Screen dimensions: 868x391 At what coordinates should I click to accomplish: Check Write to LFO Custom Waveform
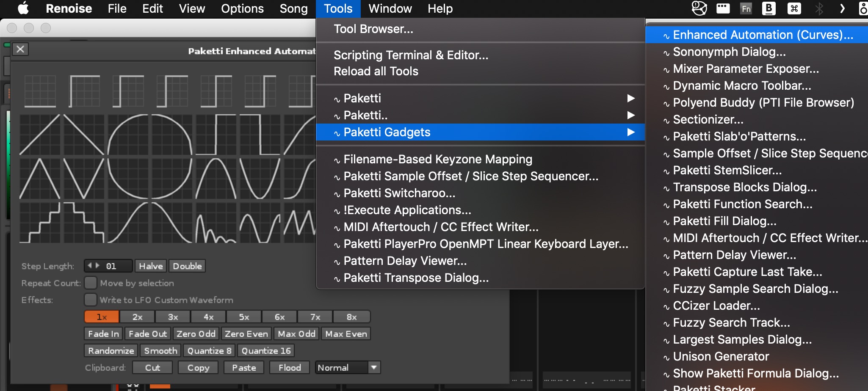91,300
